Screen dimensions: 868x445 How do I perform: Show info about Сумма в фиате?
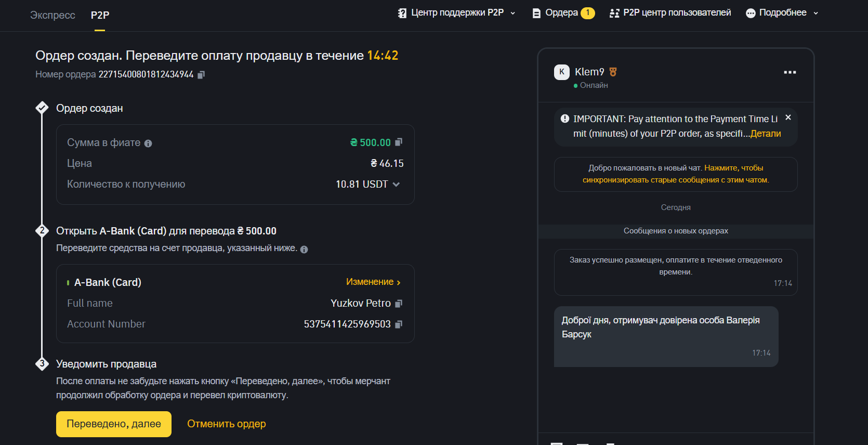coord(148,143)
